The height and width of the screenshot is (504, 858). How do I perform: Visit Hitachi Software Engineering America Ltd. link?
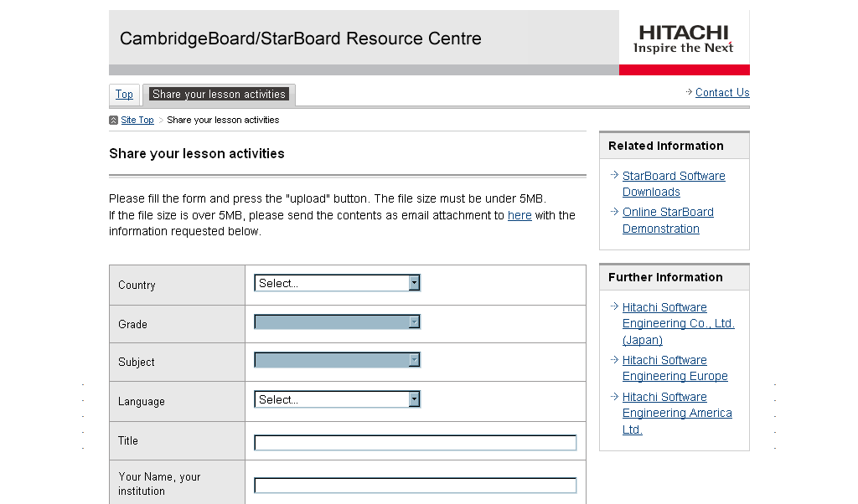click(x=677, y=413)
